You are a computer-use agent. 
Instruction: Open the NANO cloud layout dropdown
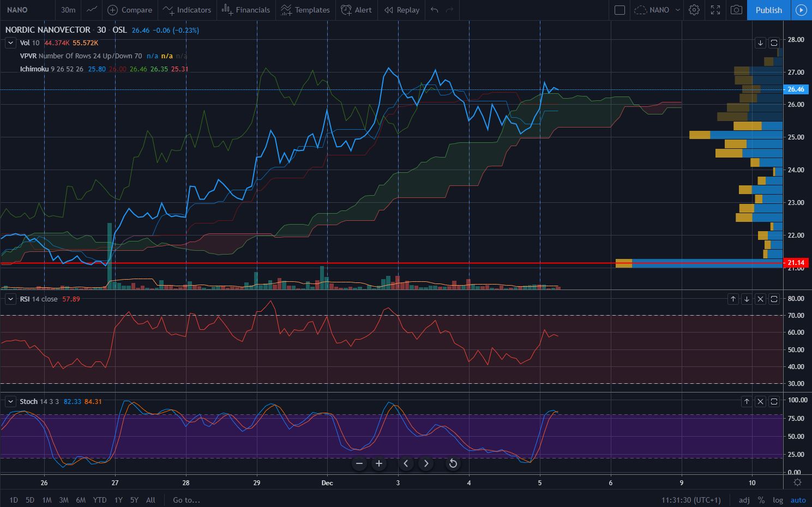tap(657, 10)
